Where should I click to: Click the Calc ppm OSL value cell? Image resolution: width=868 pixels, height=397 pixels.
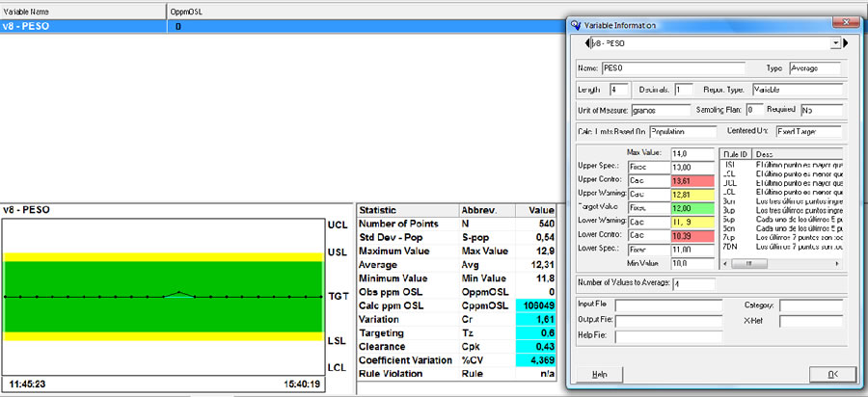click(534, 305)
